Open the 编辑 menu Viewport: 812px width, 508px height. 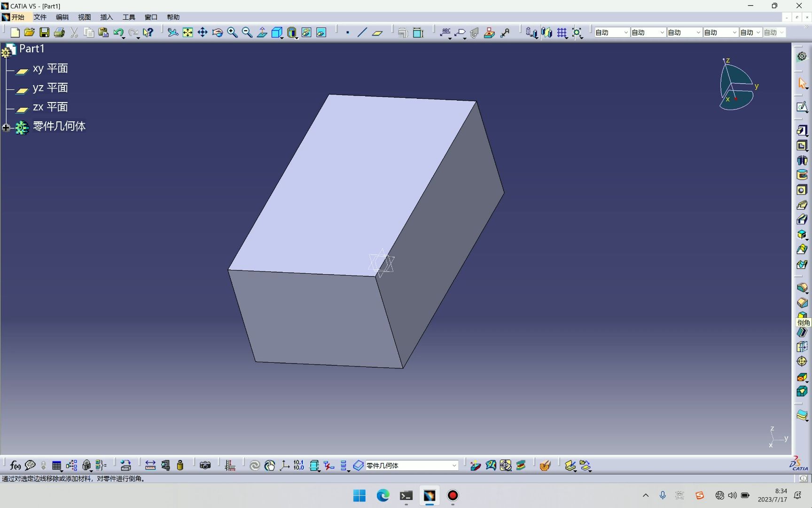coord(62,17)
